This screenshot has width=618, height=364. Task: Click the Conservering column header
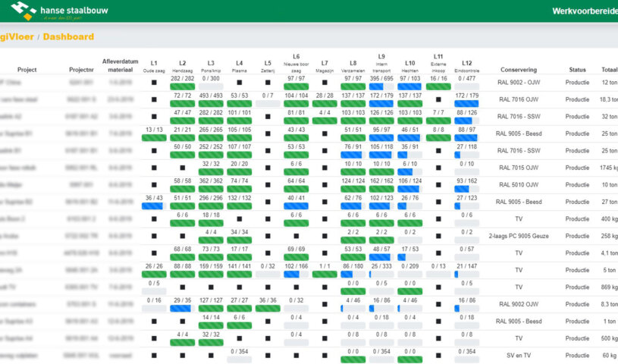pos(519,70)
